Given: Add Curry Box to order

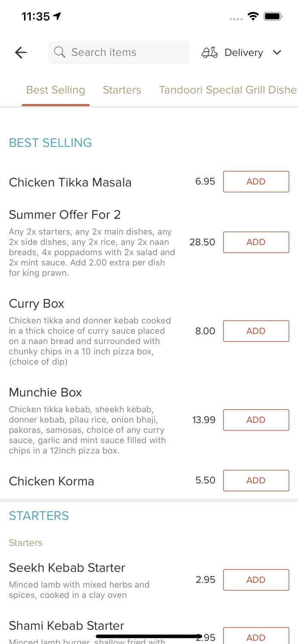Looking at the screenshot, I should [256, 331].
